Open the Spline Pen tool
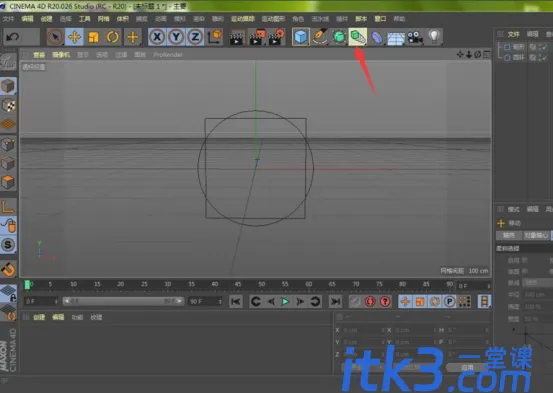The height and width of the screenshot is (393, 553). [x=320, y=37]
